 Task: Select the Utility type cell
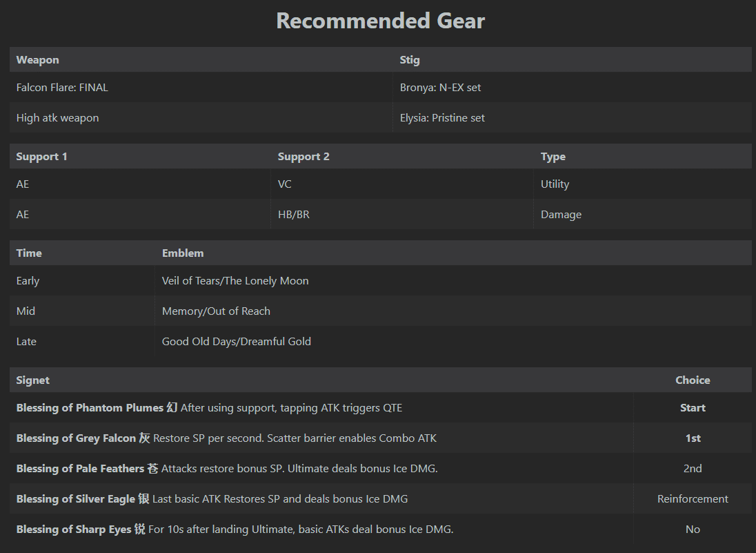555,184
